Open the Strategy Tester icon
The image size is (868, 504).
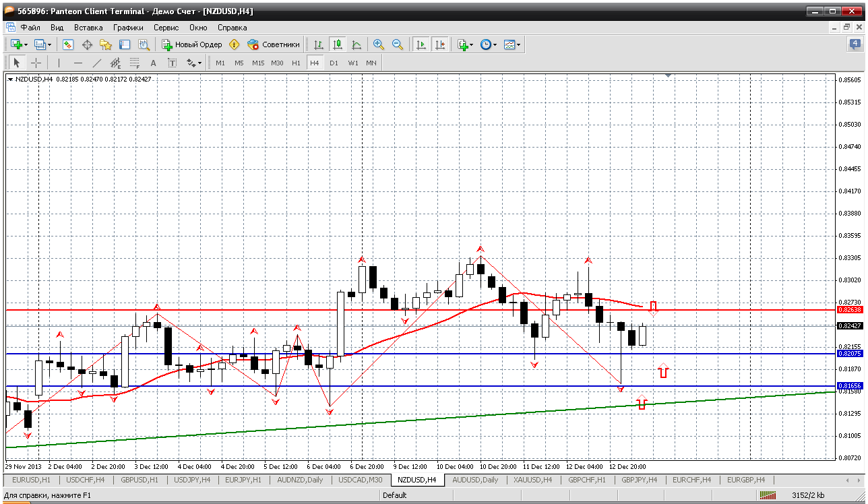(x=144, y=44)
